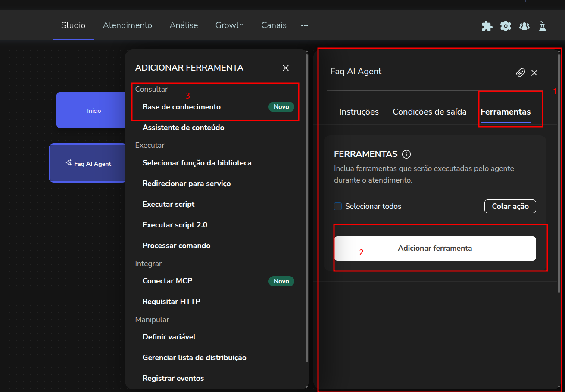The image size is (565, 392).
Task: Switch to the Condições de saída tab
Action: click(429, 112)
